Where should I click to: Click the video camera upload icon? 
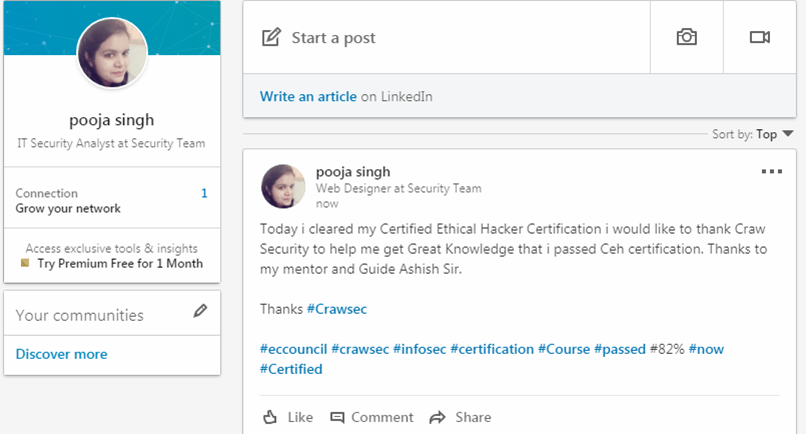(x=759, y=37)
